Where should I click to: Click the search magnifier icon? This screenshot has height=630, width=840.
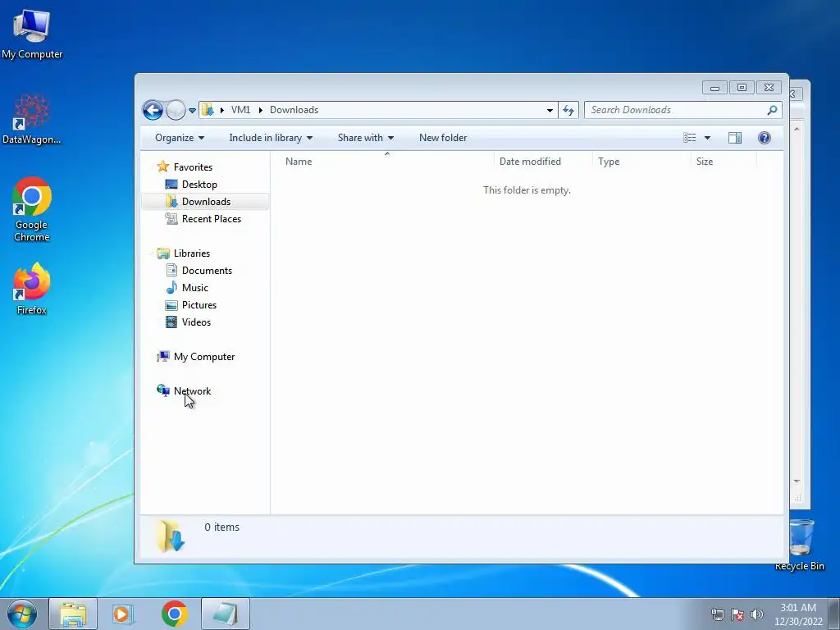[772, 110]
